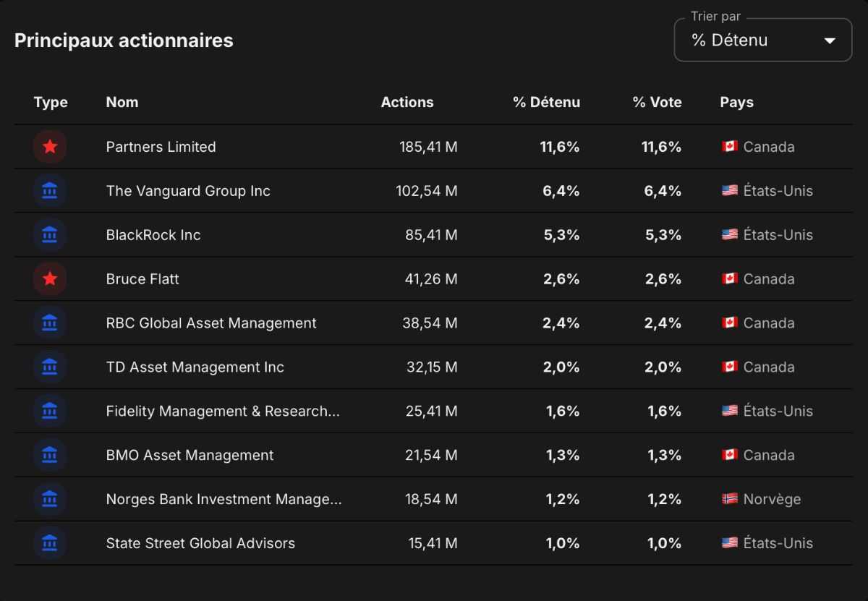The height and width of the screenshot is (601, 868).
Task: Click the institution icon beside The Vanguard Group Inc
Action: 50,191
